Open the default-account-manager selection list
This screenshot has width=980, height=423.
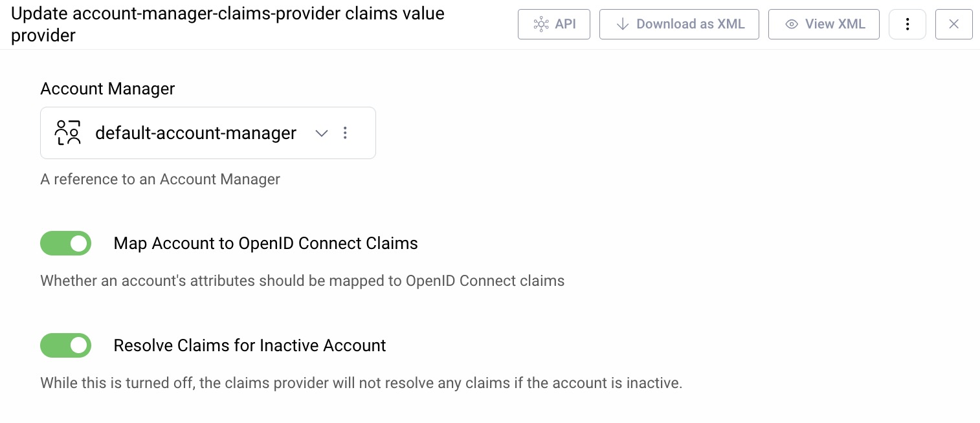click(x=321, y=133)
